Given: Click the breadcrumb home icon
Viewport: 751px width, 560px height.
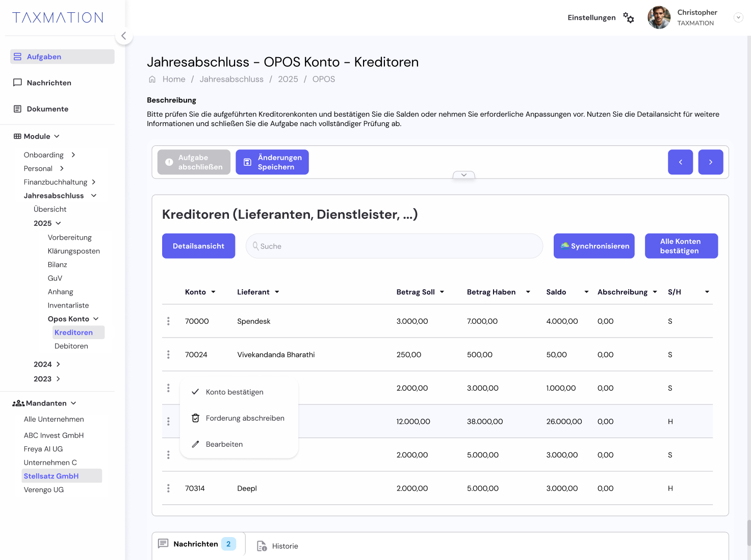Looking at the screenshot, I should click(x=151, y=79).
